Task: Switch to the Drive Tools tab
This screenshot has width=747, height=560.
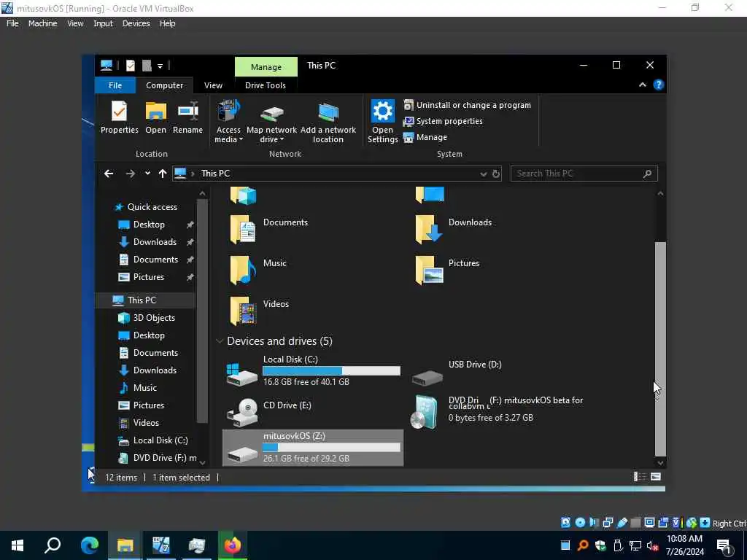Action: pos(266,85)
